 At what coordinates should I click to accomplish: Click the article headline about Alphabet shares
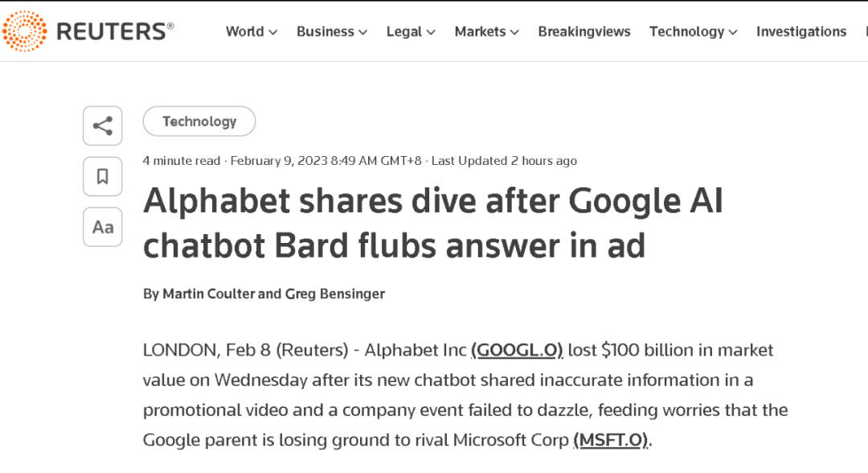(x=433, y=223)
